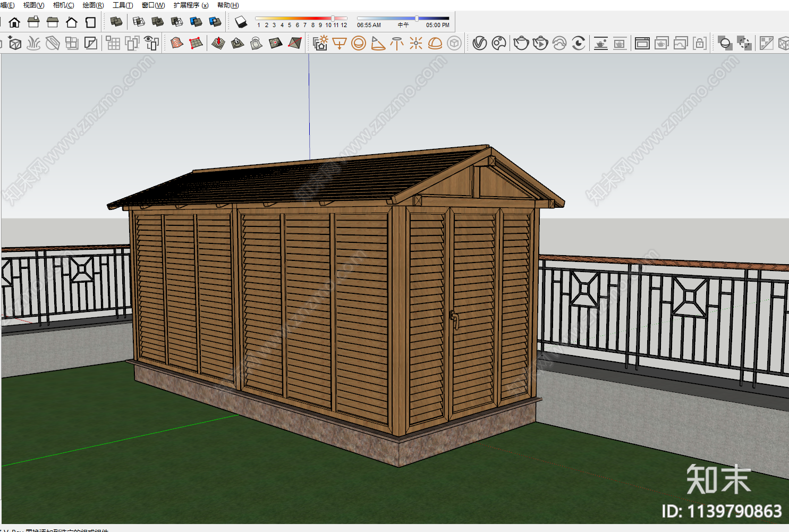Select the Sandbox Add Detail tool
Screen dimensions: 789x532
tap(275, 43)
